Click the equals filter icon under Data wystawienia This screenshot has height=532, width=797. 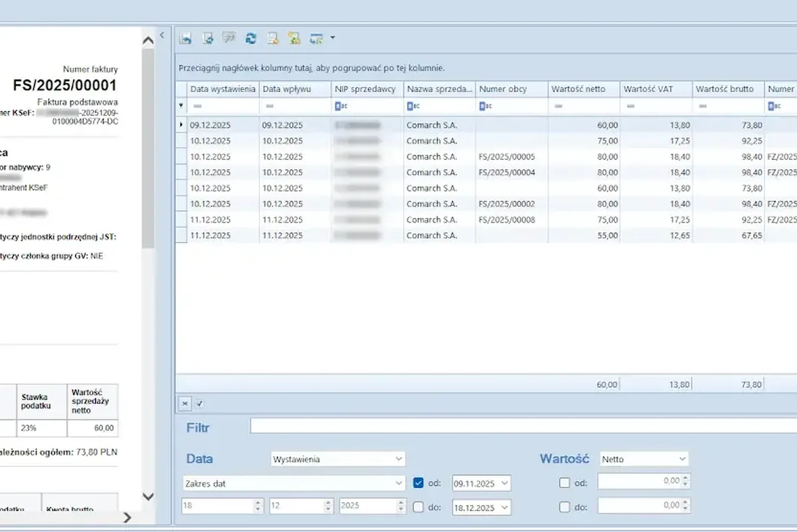click(x=198, y=106)
